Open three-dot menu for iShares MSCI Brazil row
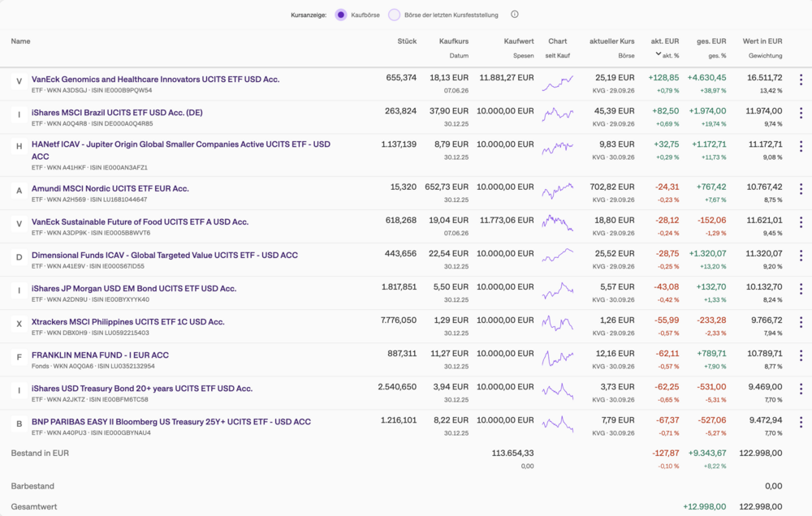The height and width of the screenshot is (516, 812). click(801, 113)
